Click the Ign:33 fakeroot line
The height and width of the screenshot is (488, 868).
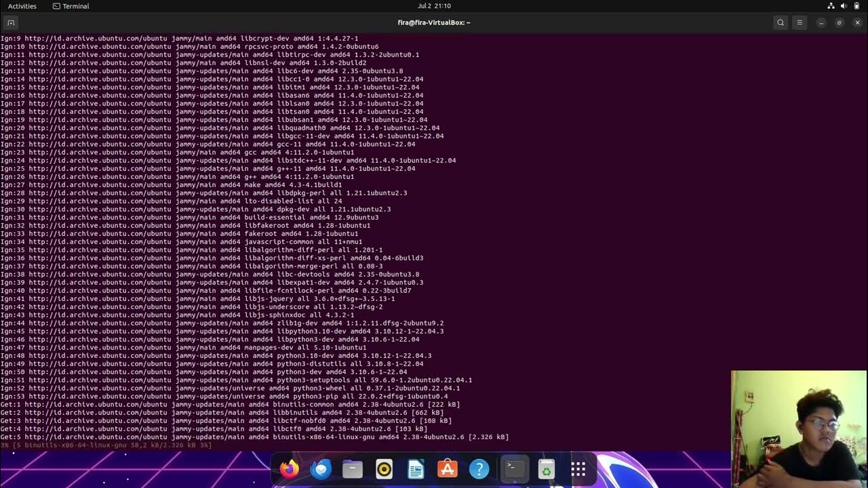point(179,234)
